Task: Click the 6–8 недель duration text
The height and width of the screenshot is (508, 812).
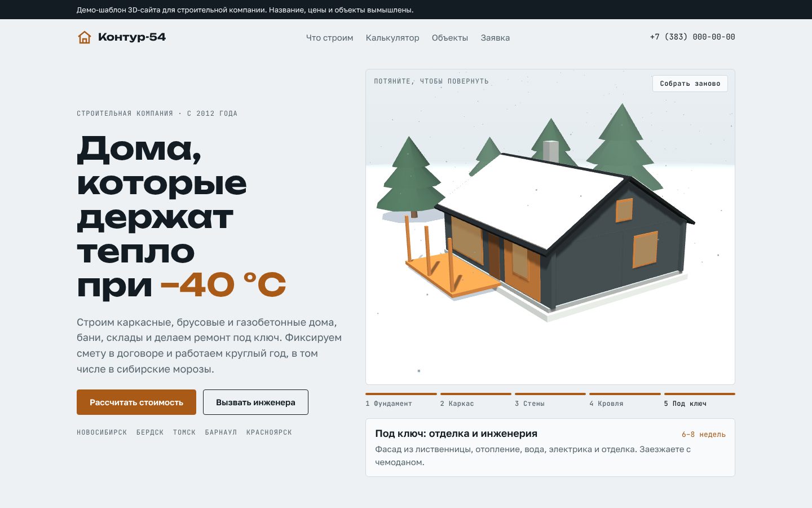Action: (703, 434)
